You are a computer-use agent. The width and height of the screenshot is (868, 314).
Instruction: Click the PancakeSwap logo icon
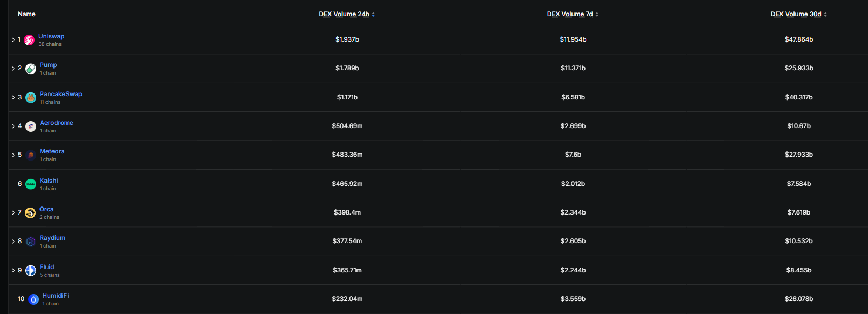(31, 97)
